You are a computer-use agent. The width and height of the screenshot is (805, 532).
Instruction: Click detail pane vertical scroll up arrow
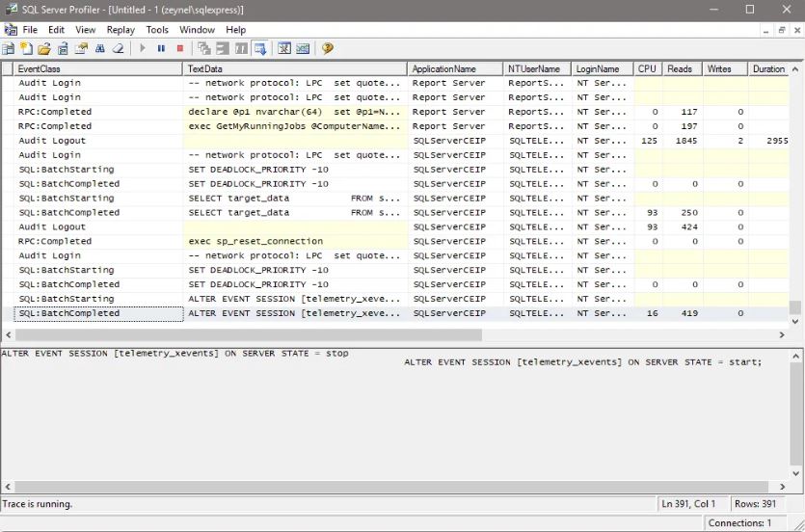[x=795, y=356]
